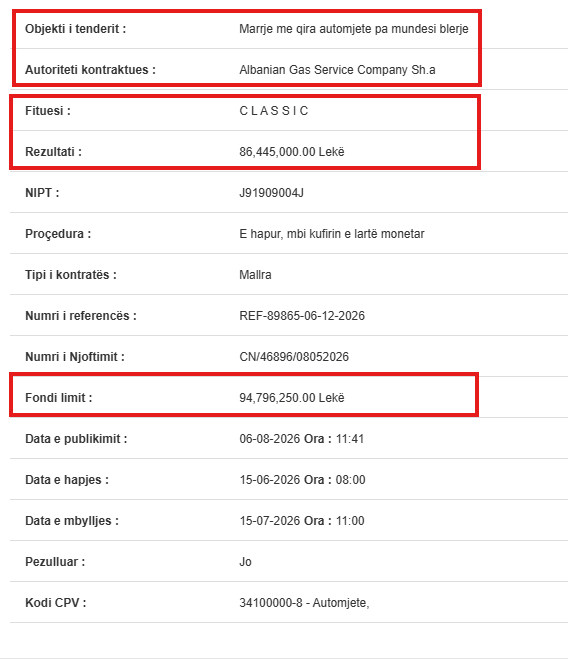Click the publication date 06-08-2026
This screenshot has height=669, width=568.
coord(270,439)
